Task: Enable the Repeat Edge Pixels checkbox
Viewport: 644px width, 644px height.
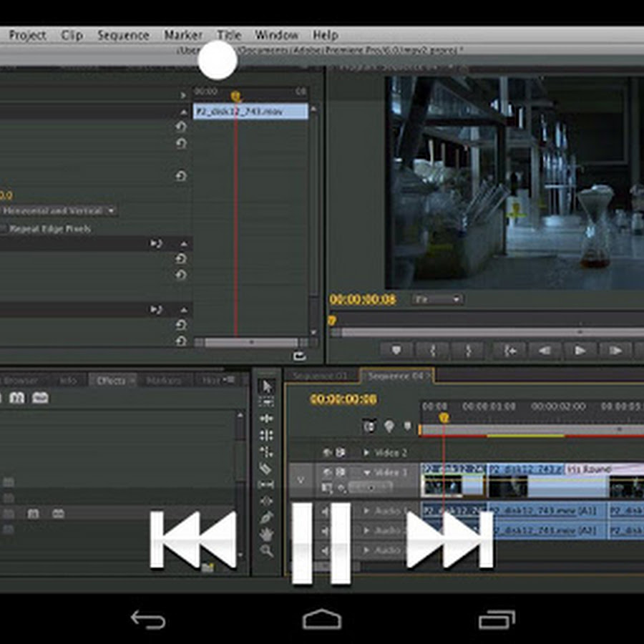Action: 4,229
